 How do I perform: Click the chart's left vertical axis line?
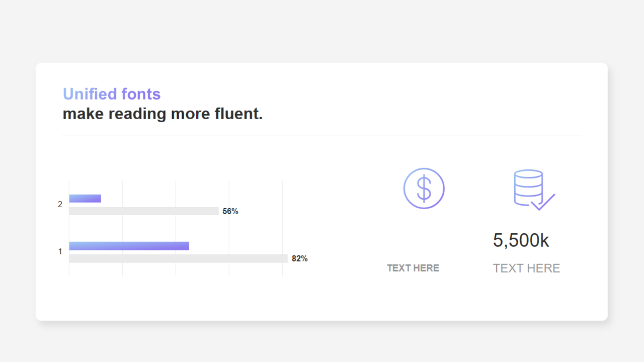pos(69,226)
